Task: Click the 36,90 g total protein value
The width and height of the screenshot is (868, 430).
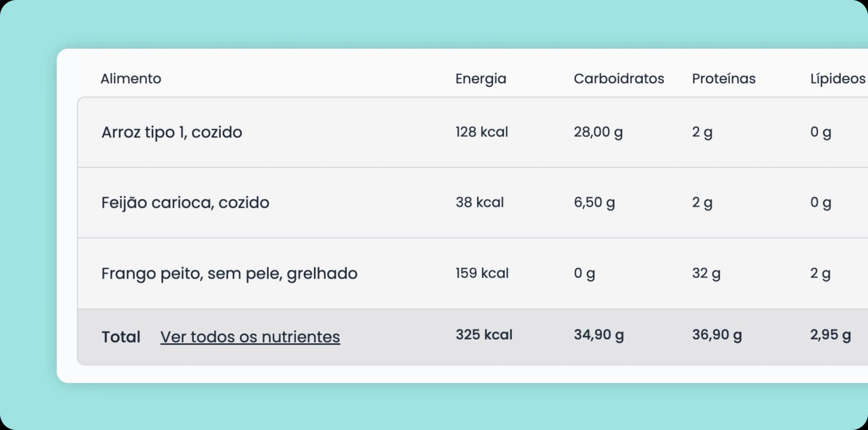Action: pos(716,335)
